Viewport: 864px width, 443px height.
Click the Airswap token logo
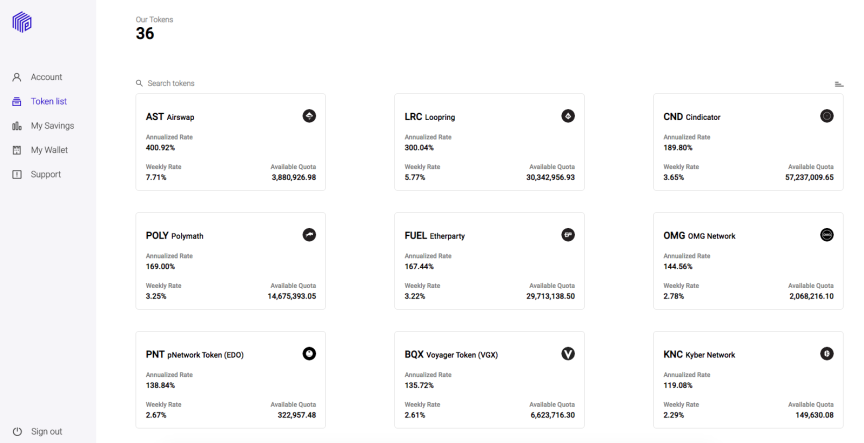309,116
